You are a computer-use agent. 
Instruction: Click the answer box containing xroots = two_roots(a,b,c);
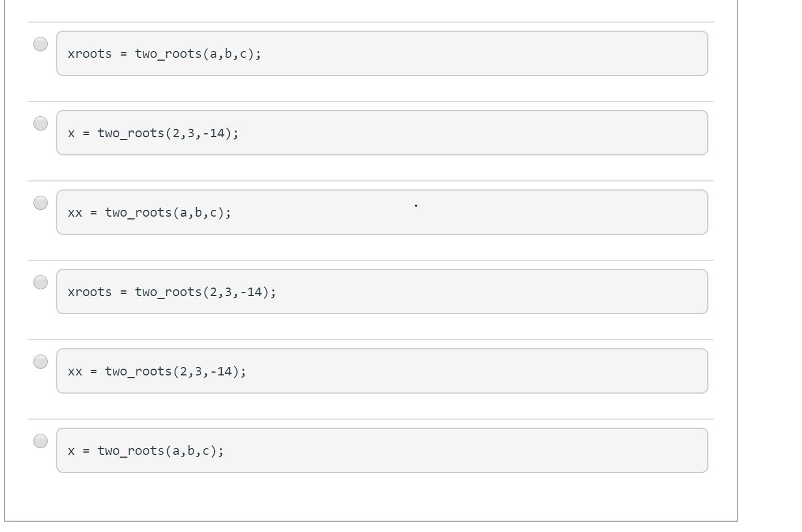click(x=381, y=53)
